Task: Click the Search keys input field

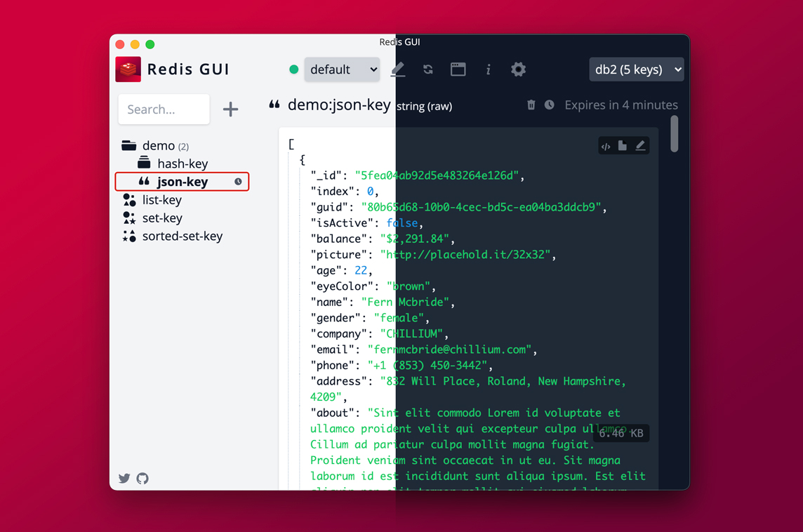Action: tap(164, 109)
